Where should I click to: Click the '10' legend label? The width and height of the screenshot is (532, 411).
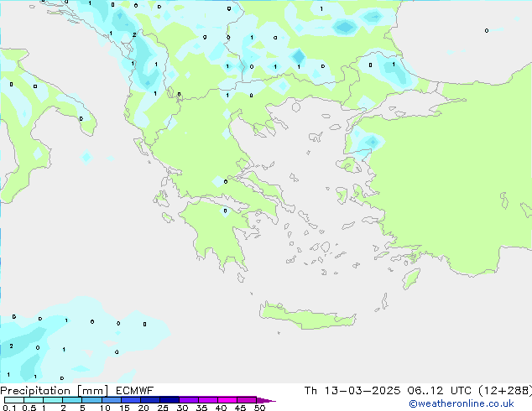[x=105, y=408]
